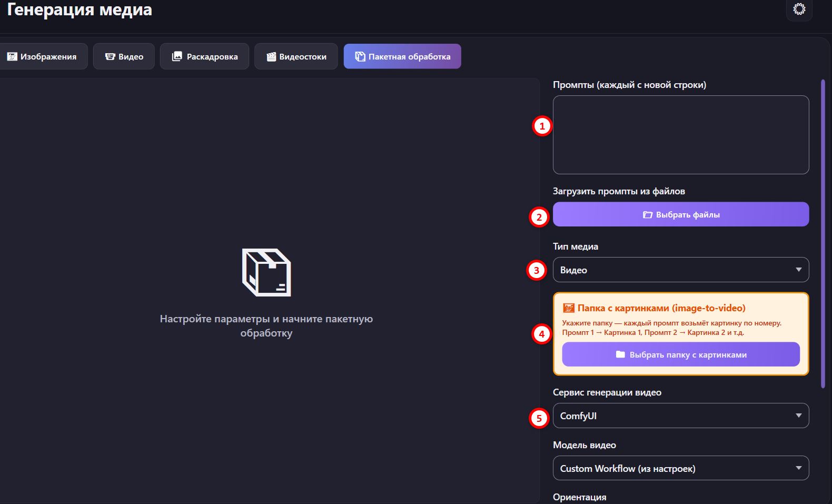832x504 pixels.
Task: Open settings via the gear icon
Action: 799,9
